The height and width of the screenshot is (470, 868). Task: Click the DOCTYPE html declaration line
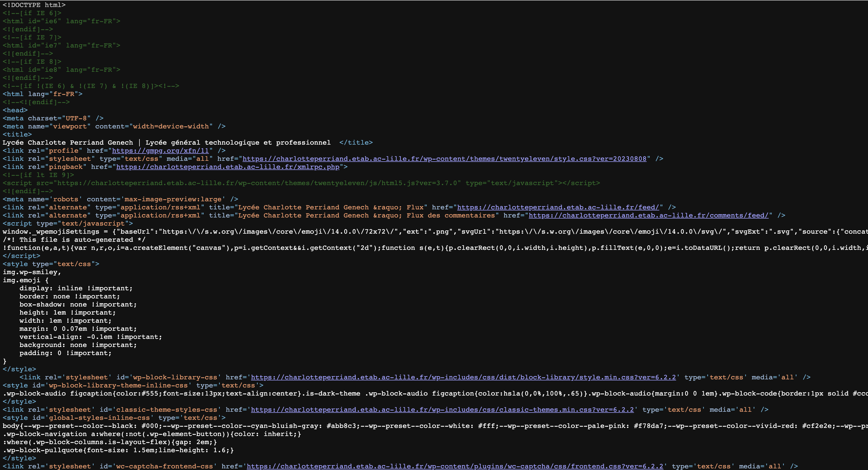point(34,5)
